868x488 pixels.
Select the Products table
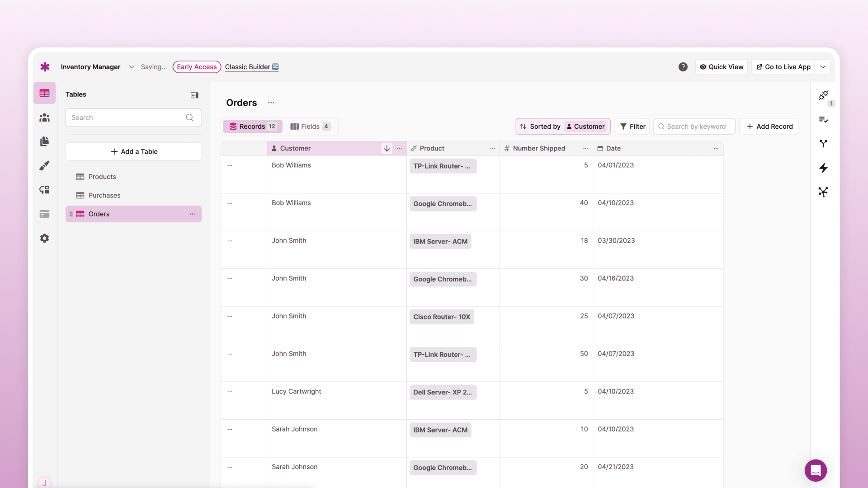[x=102, y=177]
